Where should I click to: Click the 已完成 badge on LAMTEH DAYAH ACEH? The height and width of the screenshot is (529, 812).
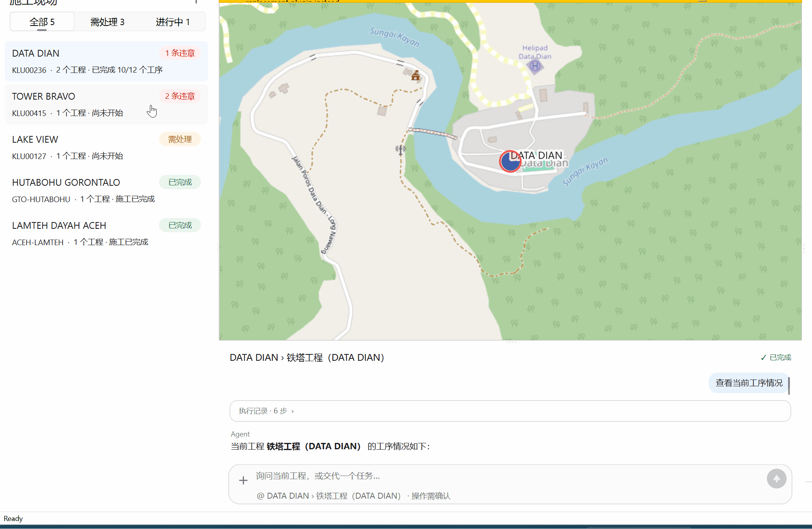click(x=180, y=225)
